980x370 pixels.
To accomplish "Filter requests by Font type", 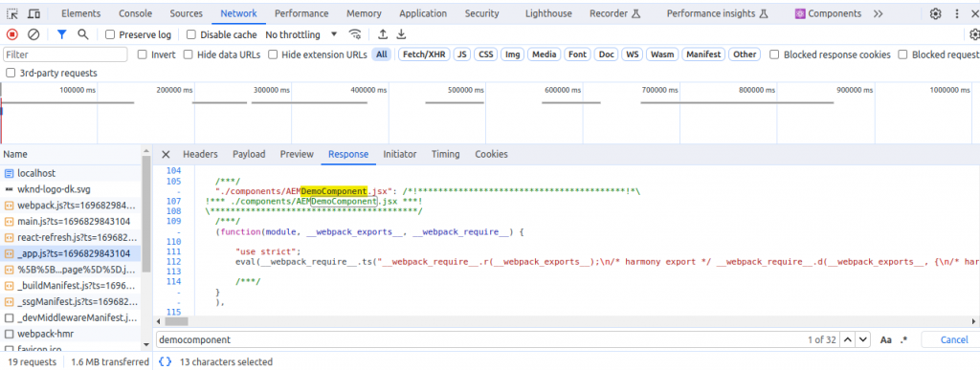I will pos(577,54).
